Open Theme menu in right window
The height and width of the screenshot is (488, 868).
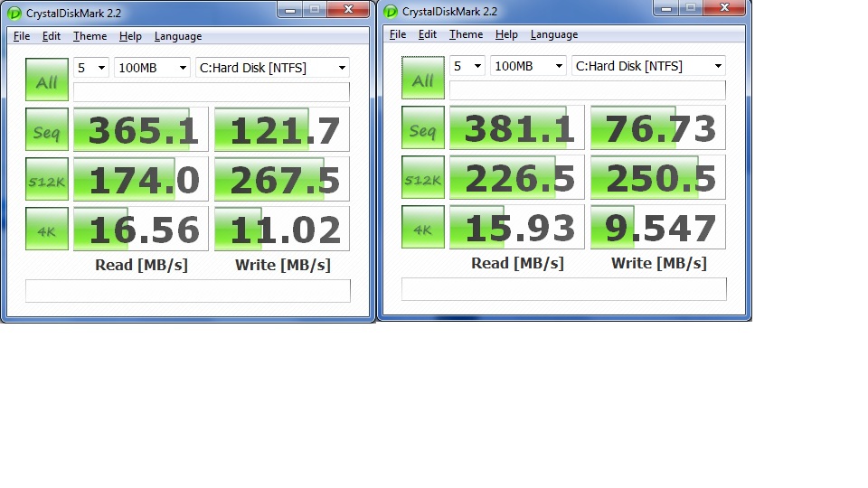tap(466, 34)
